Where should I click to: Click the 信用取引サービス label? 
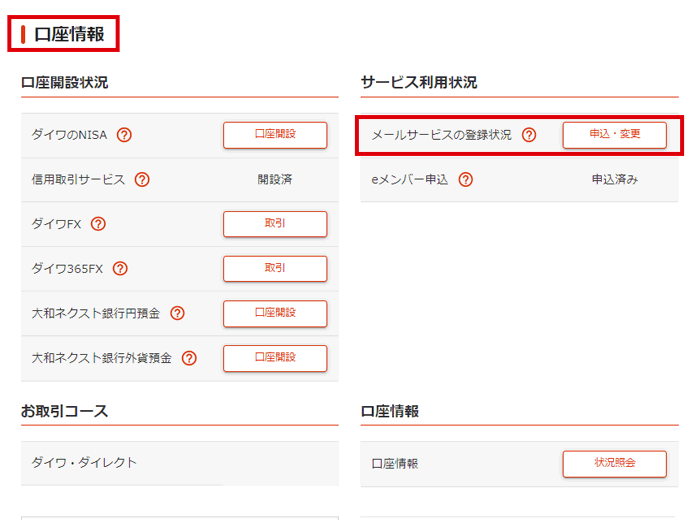click(78, 179)
